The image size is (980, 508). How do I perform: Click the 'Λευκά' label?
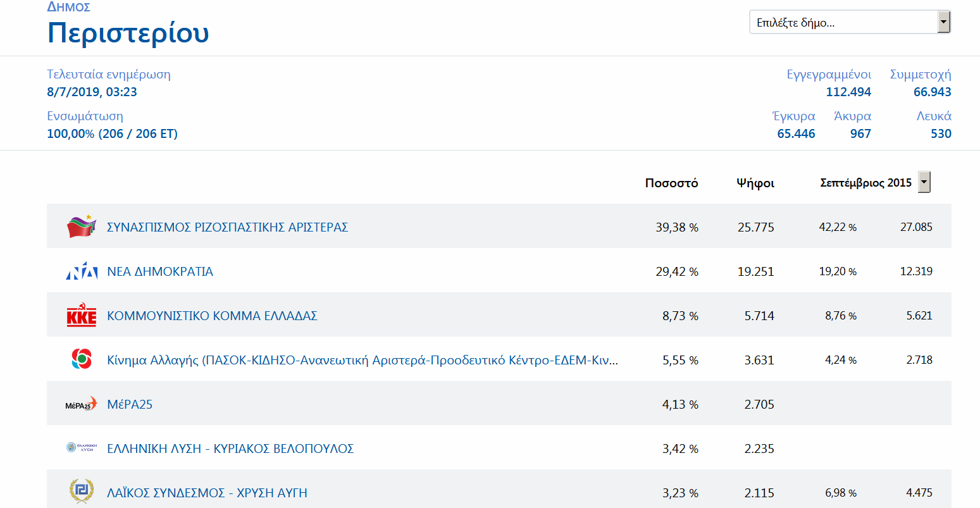click(x=934, y=116)
